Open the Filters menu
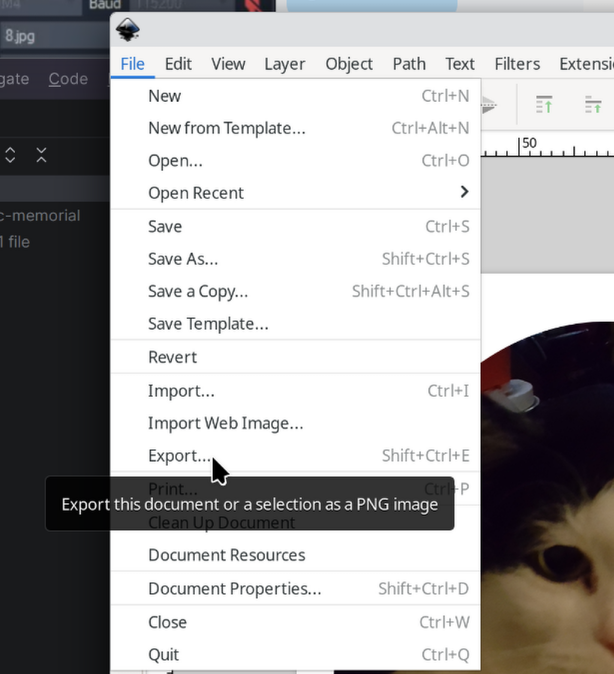 coord(517,64)
